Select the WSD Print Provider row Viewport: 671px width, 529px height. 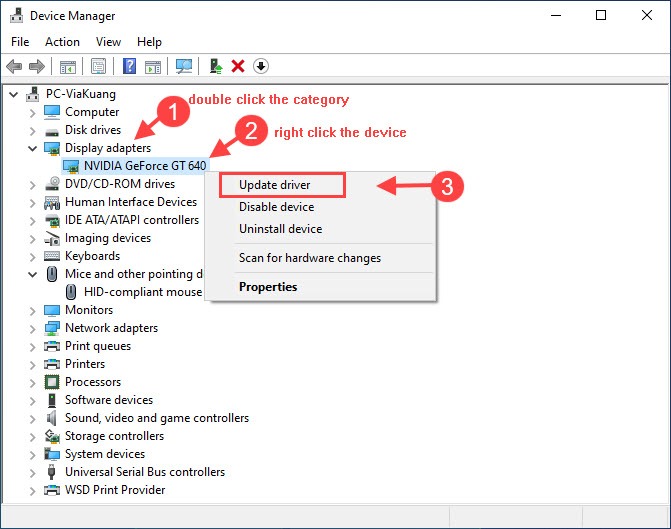[x=105, y=490]
